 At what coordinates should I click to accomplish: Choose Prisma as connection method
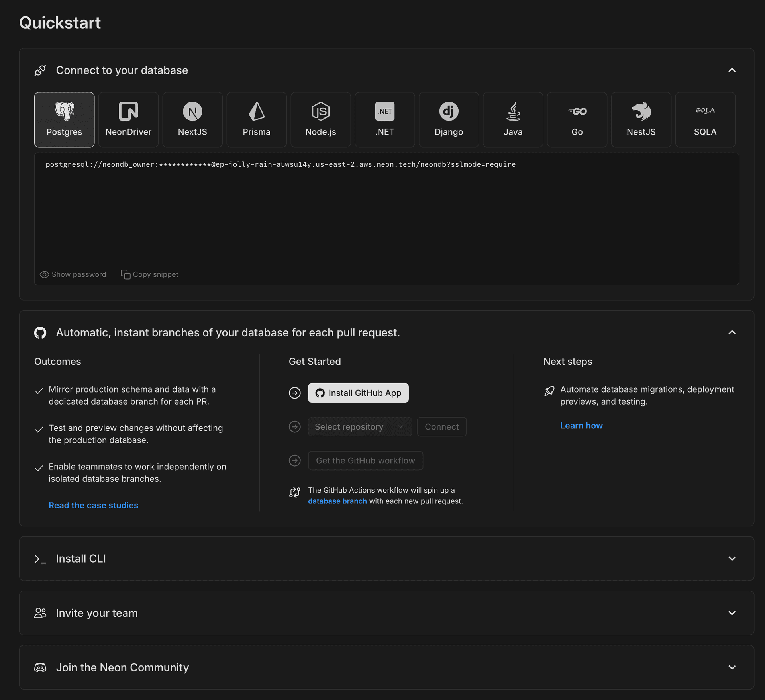tap(256, 119)
